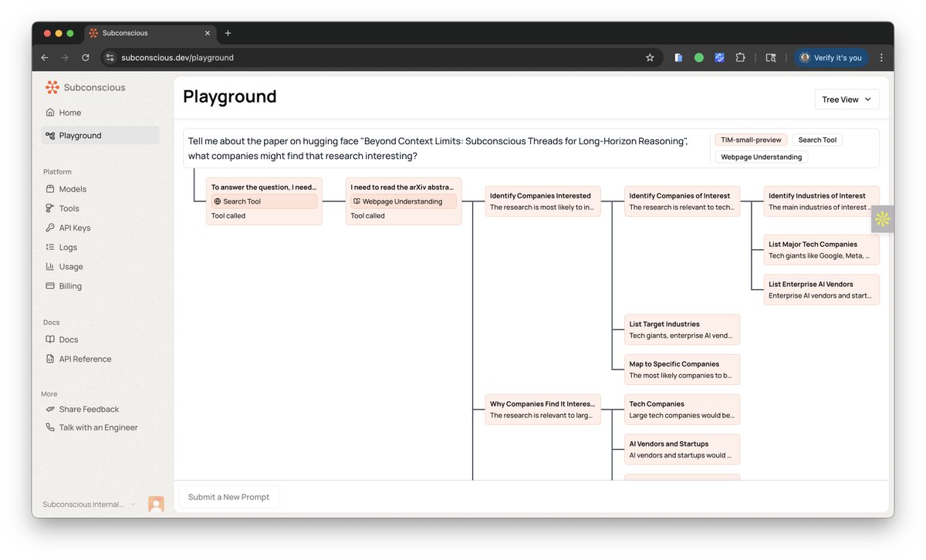Click the Usage chart icon
This screenshot has width=926, height=560.
[50, 266]
